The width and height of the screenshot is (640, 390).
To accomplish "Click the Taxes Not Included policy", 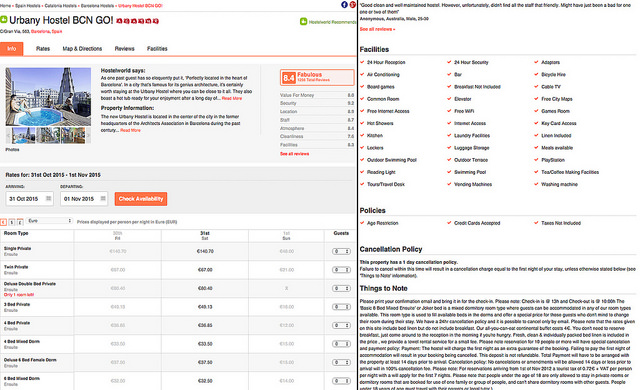I will pyautogui.click(x=561, y=223).
